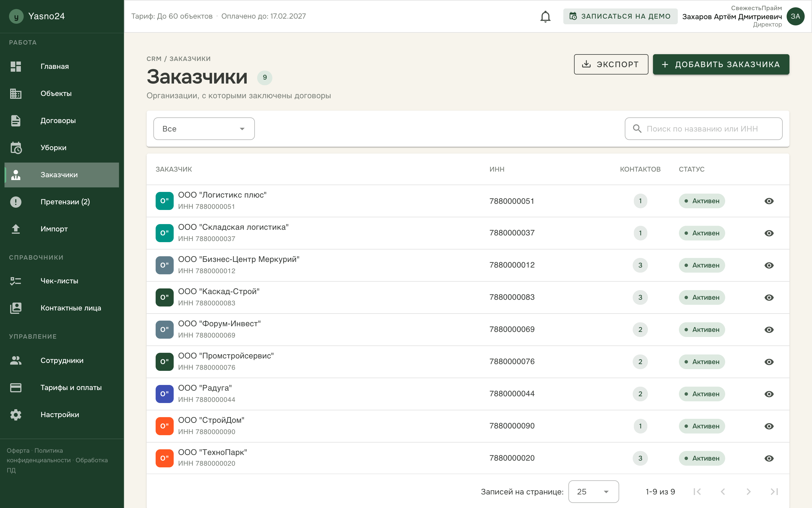Open the Договоры menu item
Screen dimensions: 812x508
[62, 121]
